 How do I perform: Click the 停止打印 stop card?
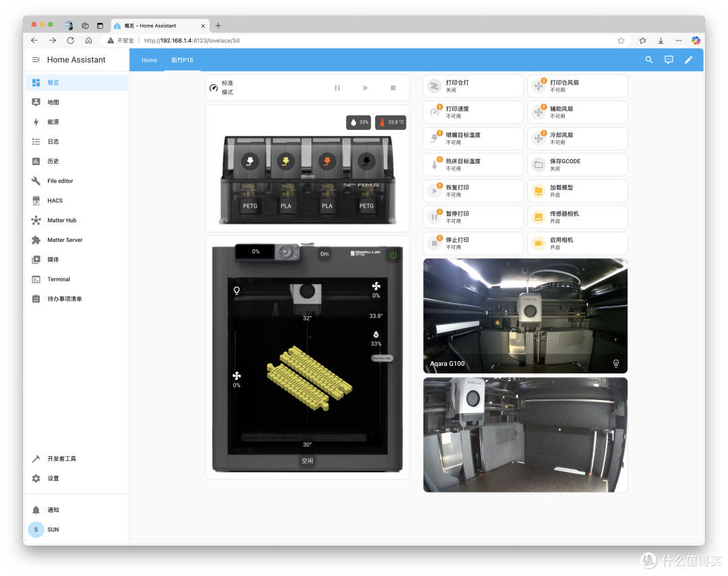[x=473, y=243]
